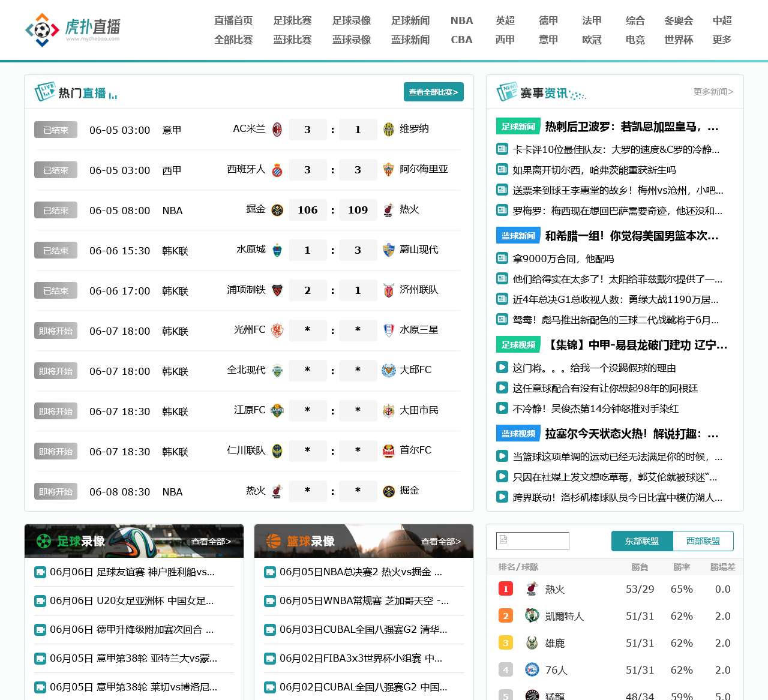768x700 pixels.
Task: Click the 济州联队 team crest icon
Action: (x=389, y=290)
